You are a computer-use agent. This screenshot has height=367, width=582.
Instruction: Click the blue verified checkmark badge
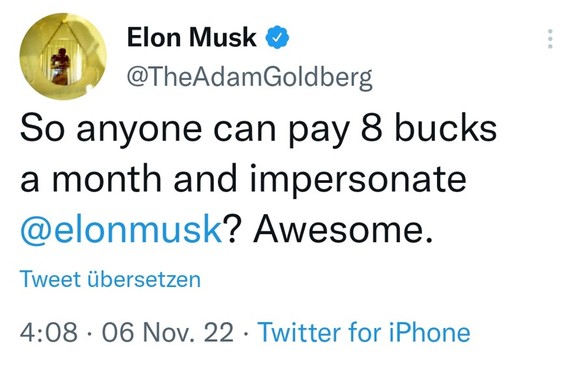point(277,37)
